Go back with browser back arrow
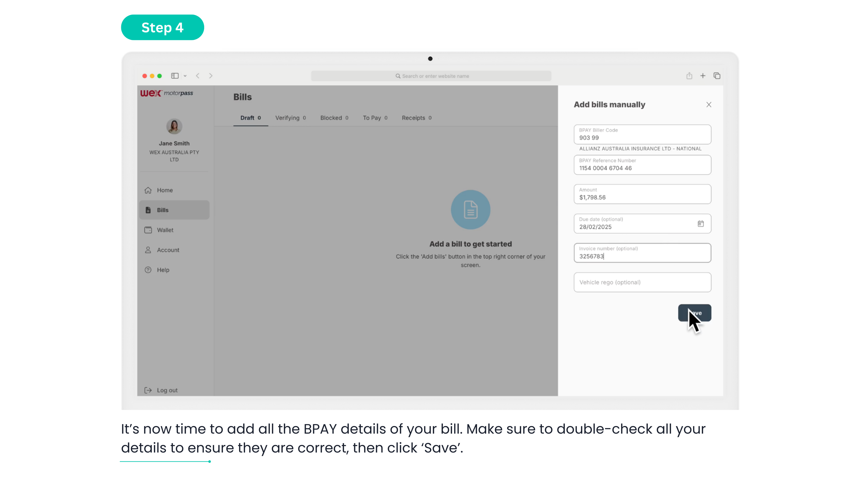This screenshot has width=868, height=495. (x=198, y=76)
